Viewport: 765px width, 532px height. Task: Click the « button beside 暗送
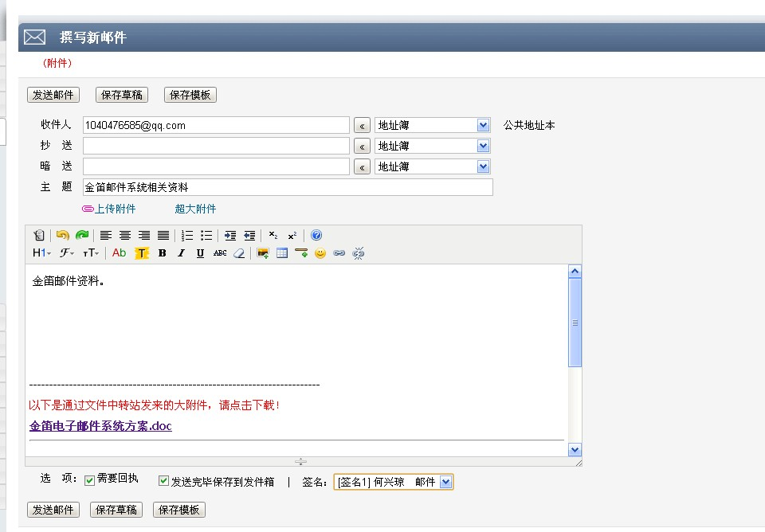362,167
